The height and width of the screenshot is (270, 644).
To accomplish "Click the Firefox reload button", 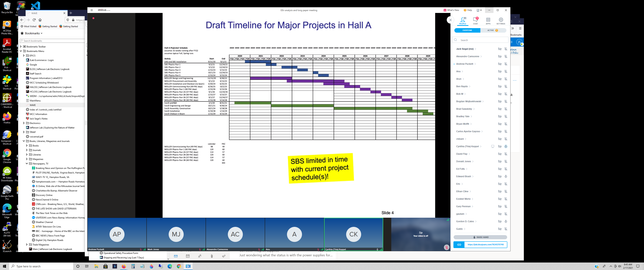I will point(34,20).
